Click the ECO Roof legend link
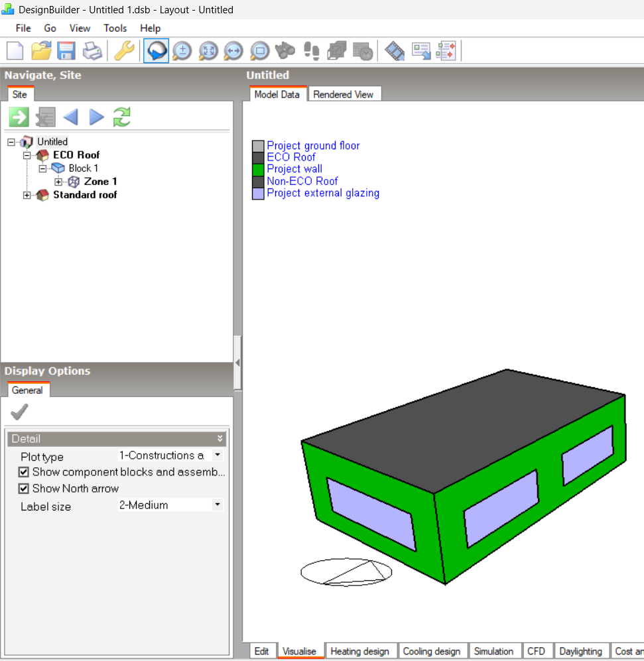 pyautogui.click(x=291, y=157)
